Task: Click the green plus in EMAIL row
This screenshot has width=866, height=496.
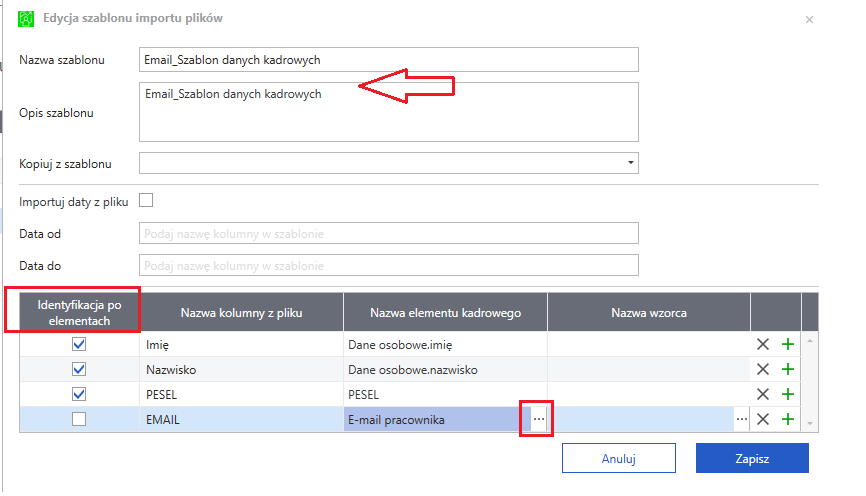Action: (788, 419)
